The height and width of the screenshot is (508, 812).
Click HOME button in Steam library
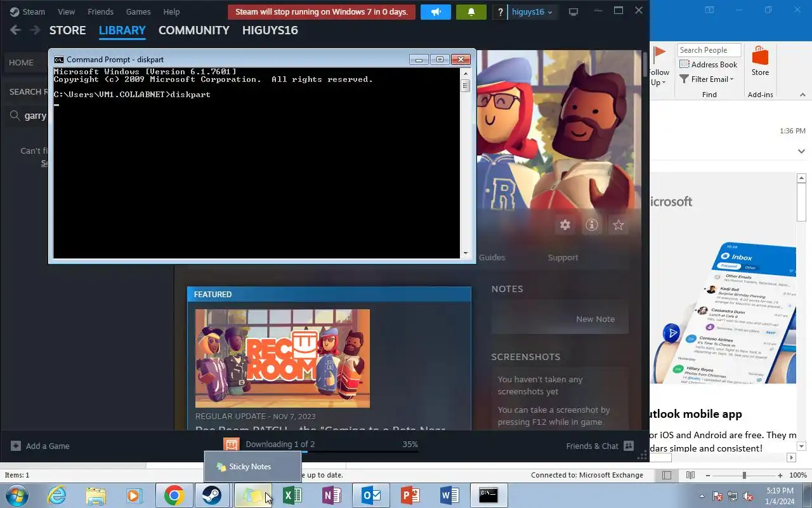[21, 62]
